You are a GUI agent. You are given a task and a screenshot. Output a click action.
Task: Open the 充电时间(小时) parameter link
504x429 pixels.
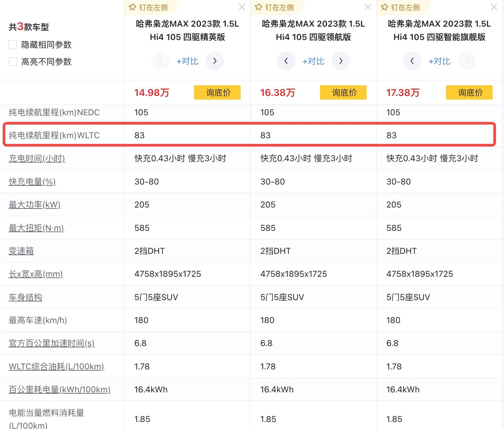click(x=37, y=158)
